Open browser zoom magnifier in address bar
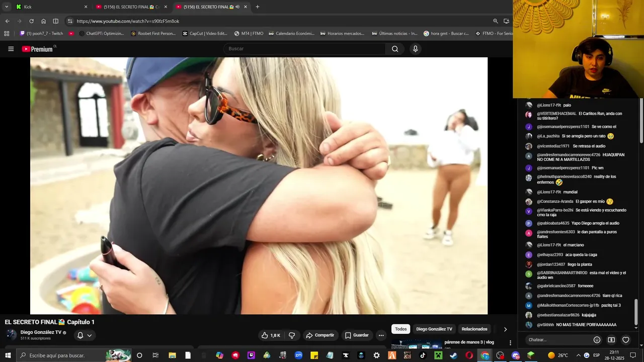This screenshot has height=362, width=644. coord(495,21)
